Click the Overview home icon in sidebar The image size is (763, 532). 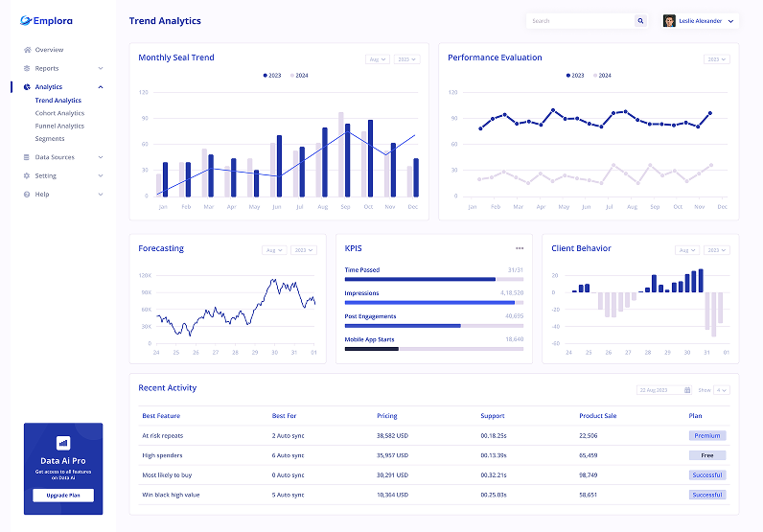coord(27,50)
